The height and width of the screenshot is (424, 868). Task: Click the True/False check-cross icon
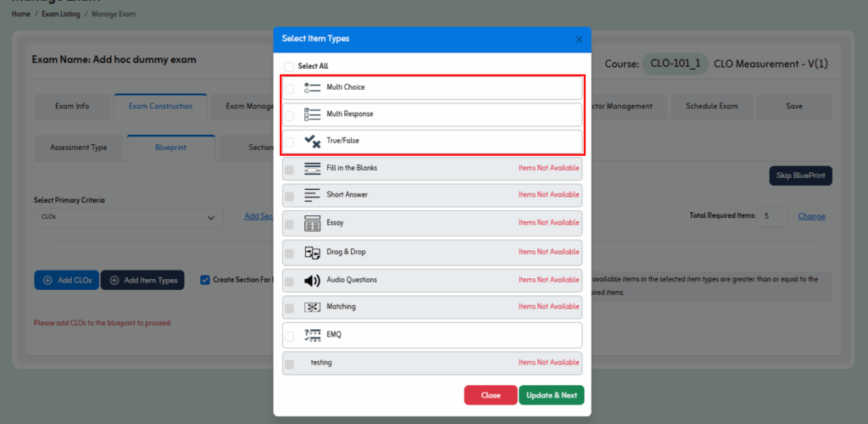point(312,142)
